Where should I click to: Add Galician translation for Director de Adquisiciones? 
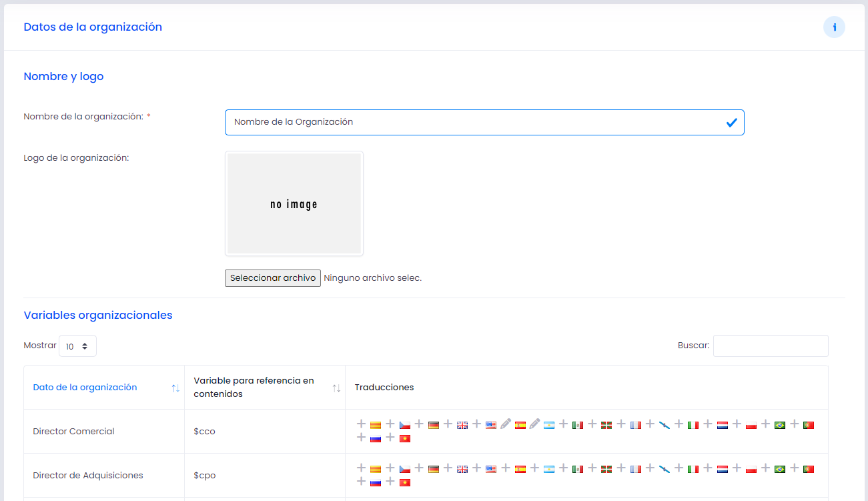[x=650, y=468]
